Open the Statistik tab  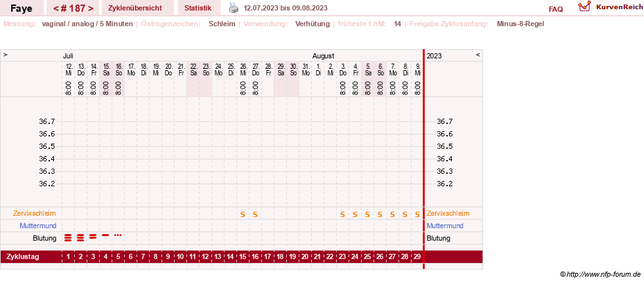[198, 8]
